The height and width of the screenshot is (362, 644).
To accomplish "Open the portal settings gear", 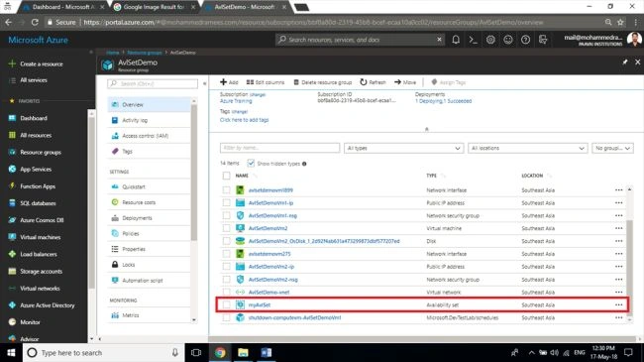I will (490, 40).
